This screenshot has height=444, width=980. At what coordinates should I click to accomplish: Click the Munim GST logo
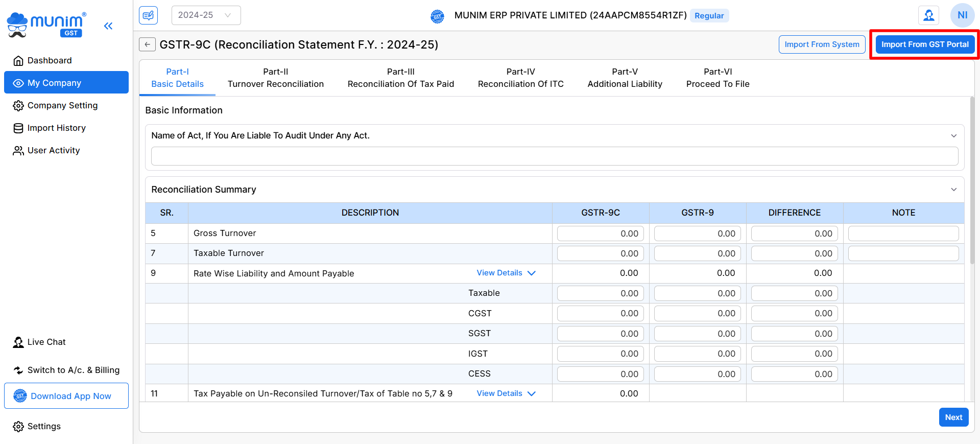46,25
